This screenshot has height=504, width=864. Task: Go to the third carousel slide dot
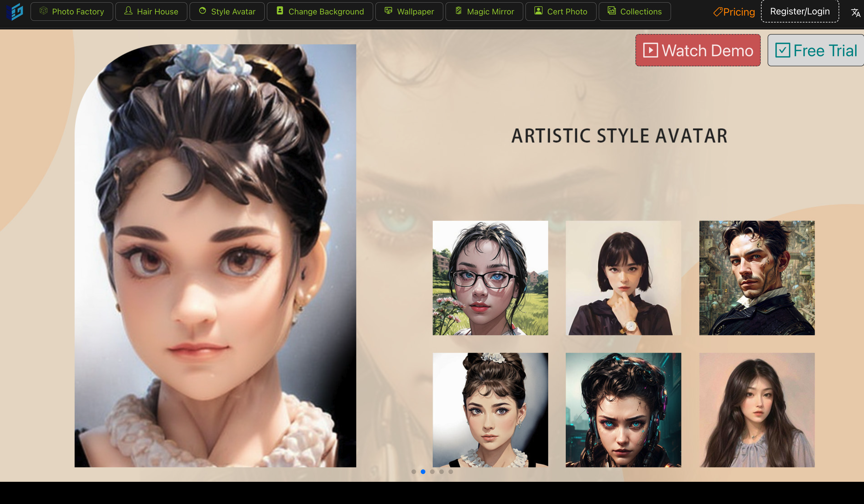click(x=432, y=472)
